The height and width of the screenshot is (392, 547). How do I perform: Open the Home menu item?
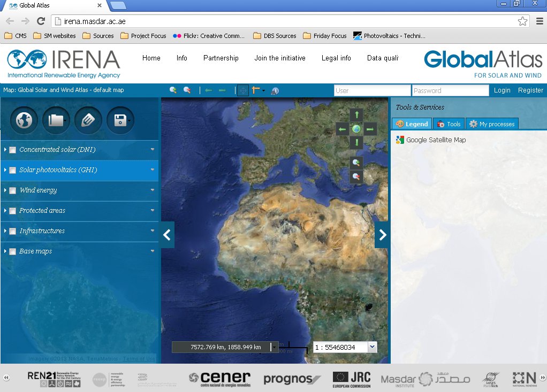coord(151,58)
